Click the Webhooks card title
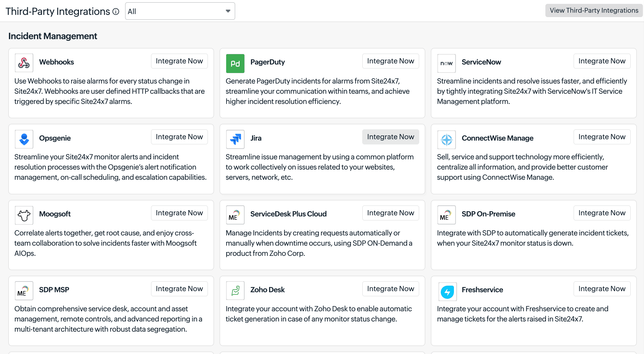644x354 pixels. (56, 62)
